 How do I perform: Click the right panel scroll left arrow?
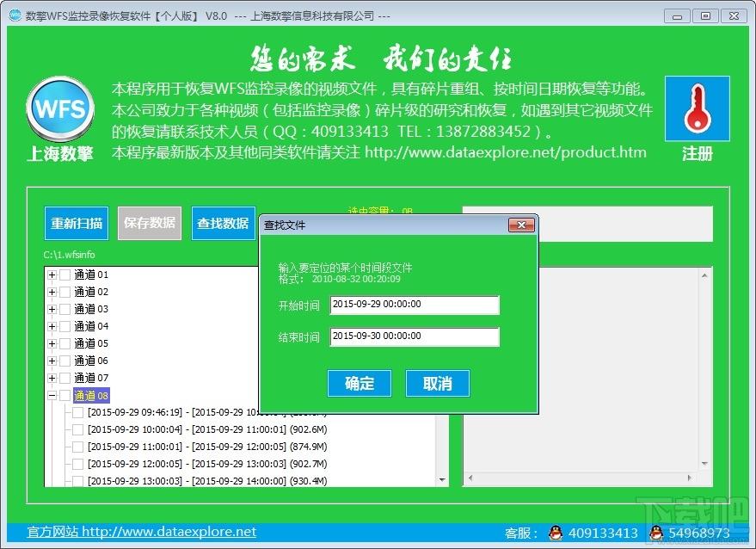tap(470, 478)
